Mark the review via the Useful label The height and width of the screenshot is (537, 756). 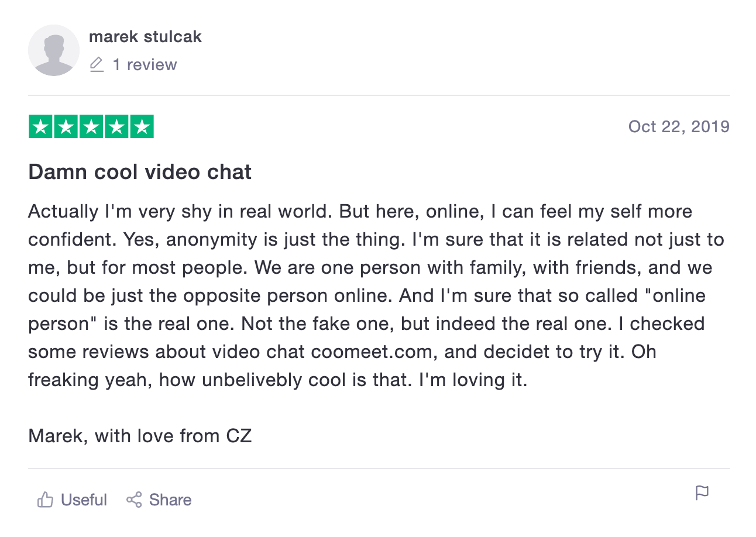click(x=84, y=500)
